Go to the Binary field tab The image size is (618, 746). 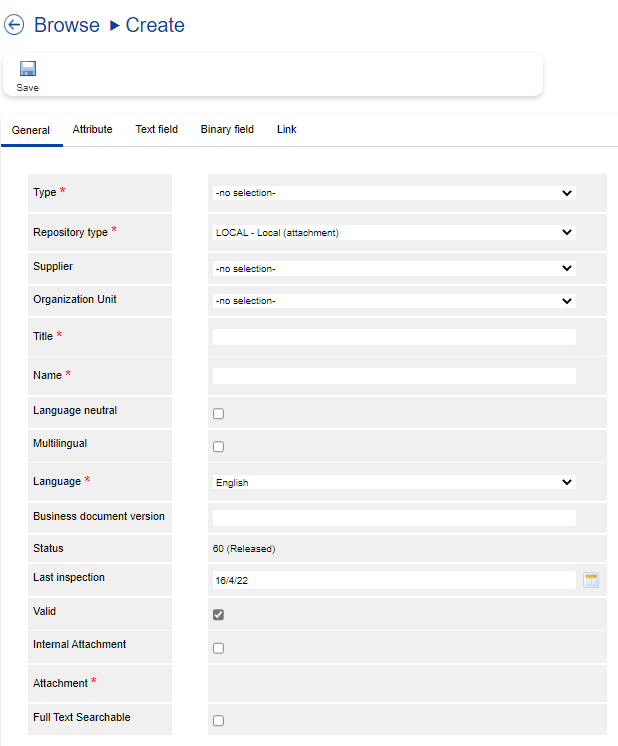227,130
